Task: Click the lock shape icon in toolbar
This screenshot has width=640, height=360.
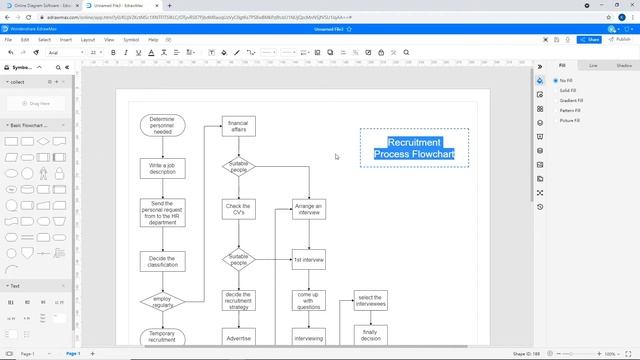Action: 381,53
